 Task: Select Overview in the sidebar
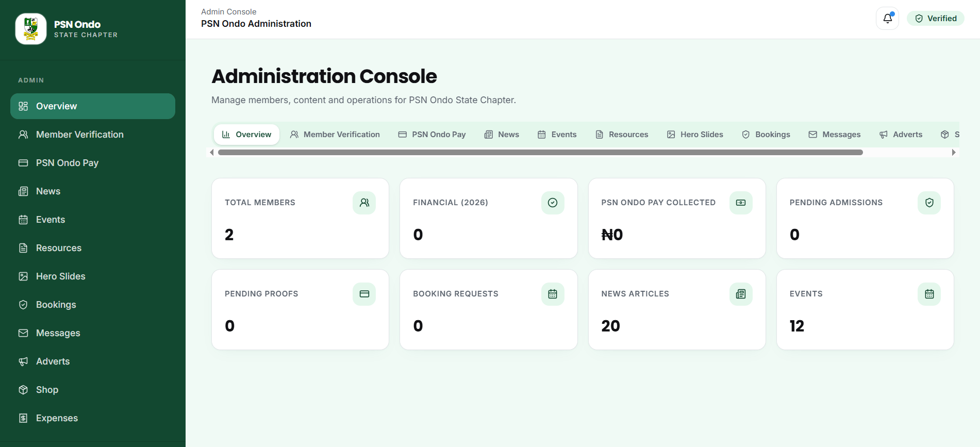point(93,106)
